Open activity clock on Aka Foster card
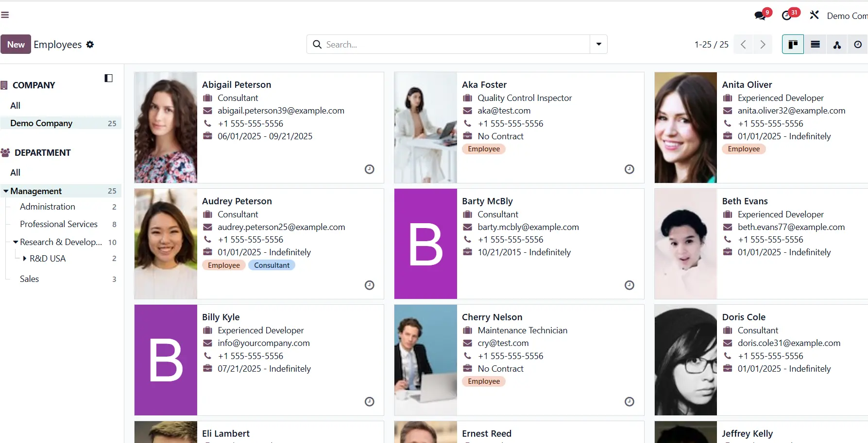This screenshot has width=868, height=443. 630,169
